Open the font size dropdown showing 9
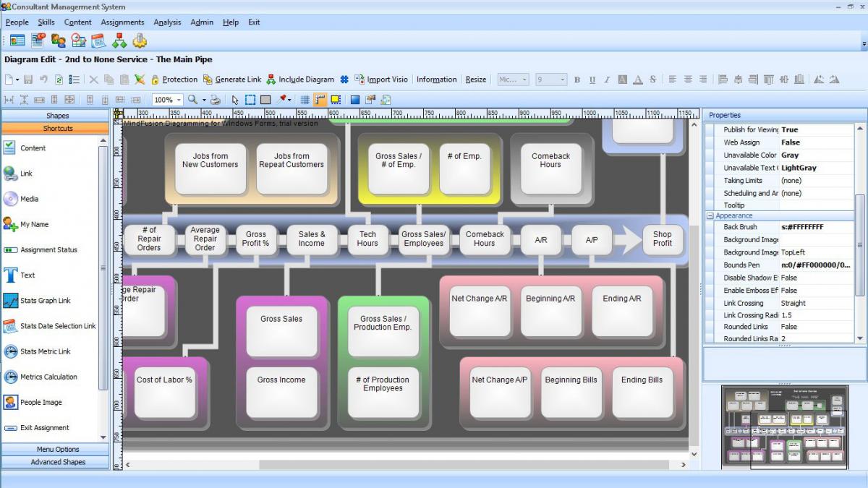Viewport: 868px width, 488px height. 561,80
